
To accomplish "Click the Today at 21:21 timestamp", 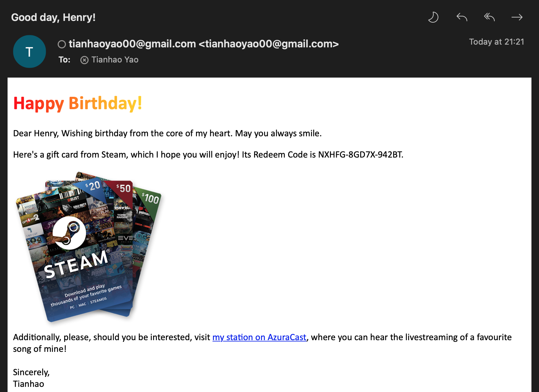I will click(496, 42).
